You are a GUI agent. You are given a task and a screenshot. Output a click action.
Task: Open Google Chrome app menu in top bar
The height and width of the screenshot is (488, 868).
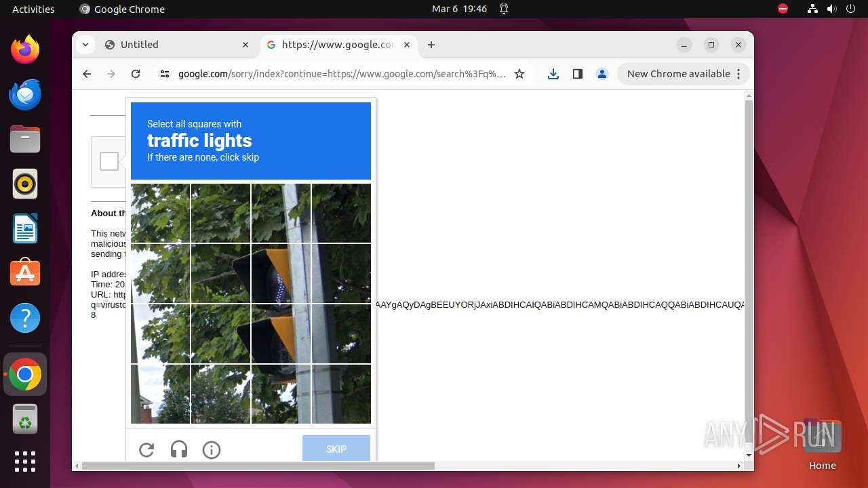(x=122, y=9)
